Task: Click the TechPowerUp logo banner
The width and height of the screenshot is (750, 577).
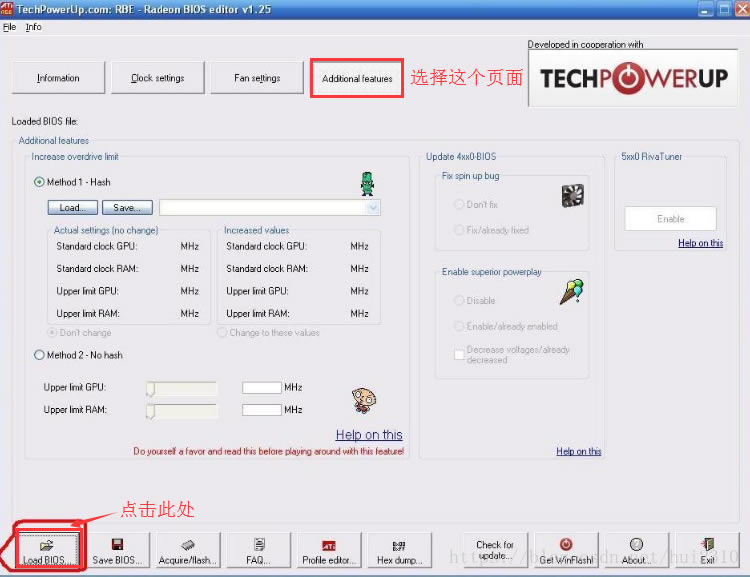Action: (633, 78)
